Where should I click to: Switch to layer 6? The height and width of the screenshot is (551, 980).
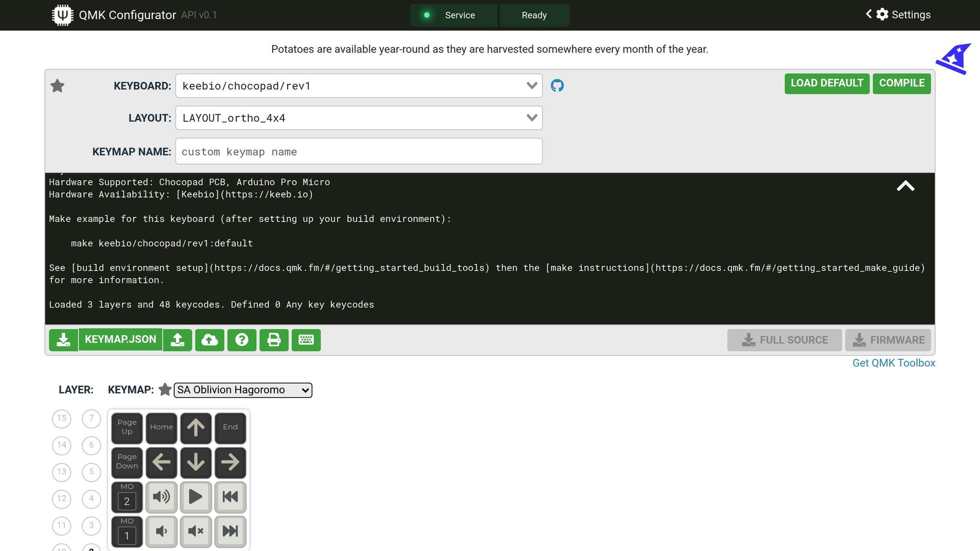pos(91,445)
